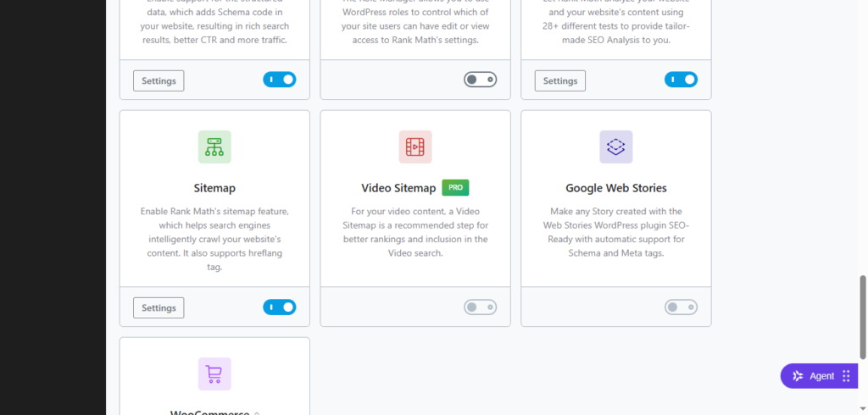Disable the Sitemap module toggle
Viewport: 868px width, 415px height.
click(x=280, y=307)
